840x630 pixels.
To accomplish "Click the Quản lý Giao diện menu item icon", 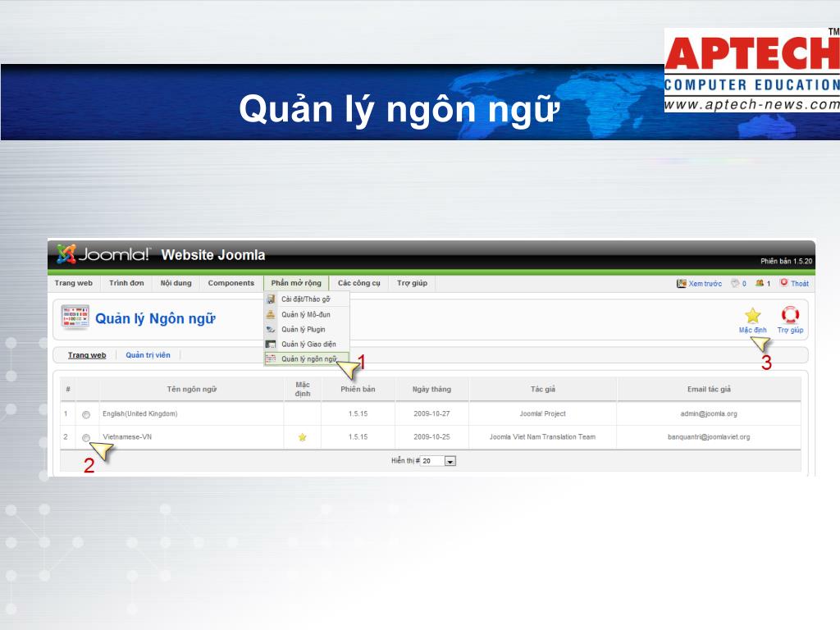I will pyautogui.click(x=271, y=344).
